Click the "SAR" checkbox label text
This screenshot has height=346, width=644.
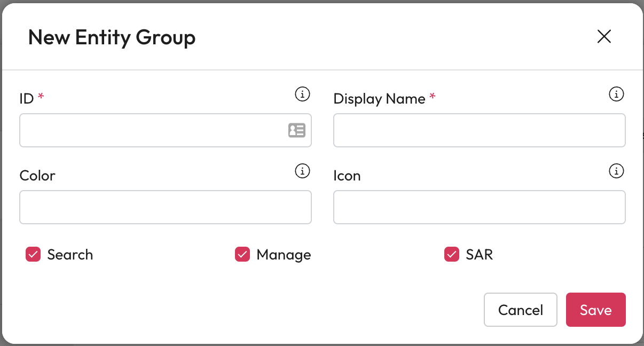click(x=479, y=255)
